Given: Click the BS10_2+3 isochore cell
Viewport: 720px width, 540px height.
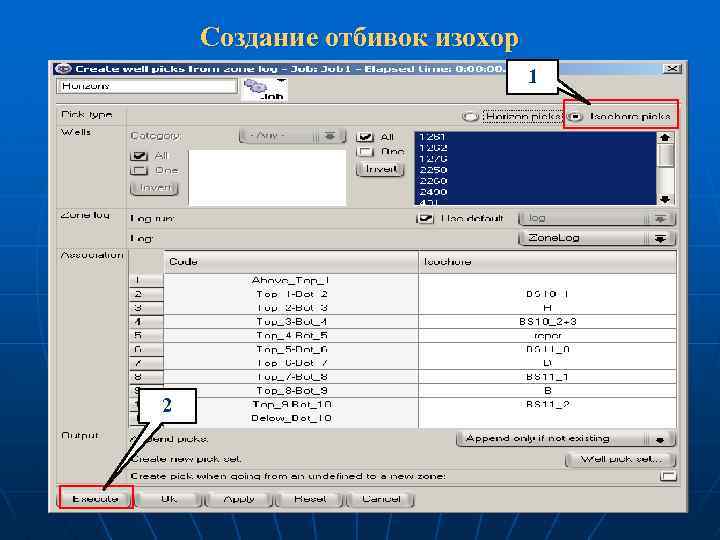Looking at the screenshot, I should (547, 322).
